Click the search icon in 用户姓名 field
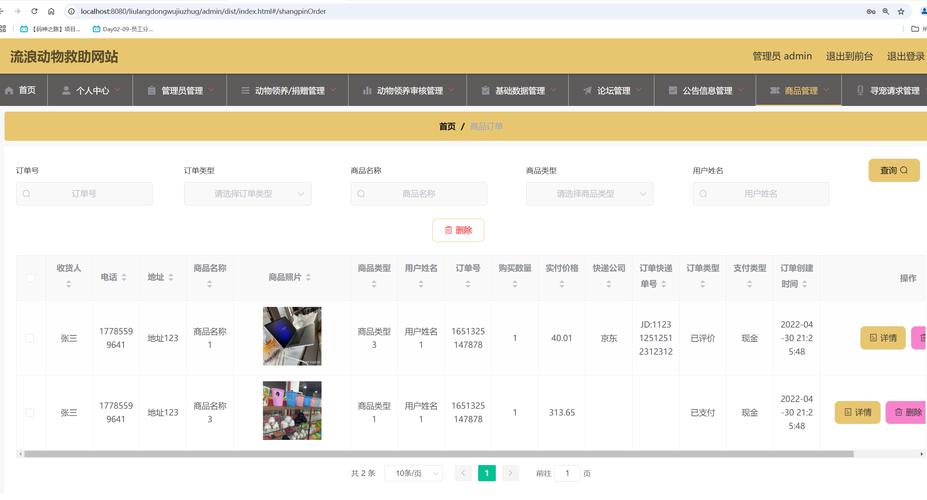The width and height of the screenshot is (927, 500). coord(703,194)
